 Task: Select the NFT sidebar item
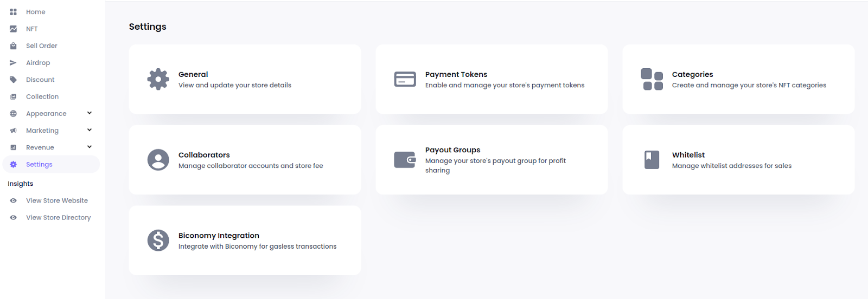click(x=32, y=29)
